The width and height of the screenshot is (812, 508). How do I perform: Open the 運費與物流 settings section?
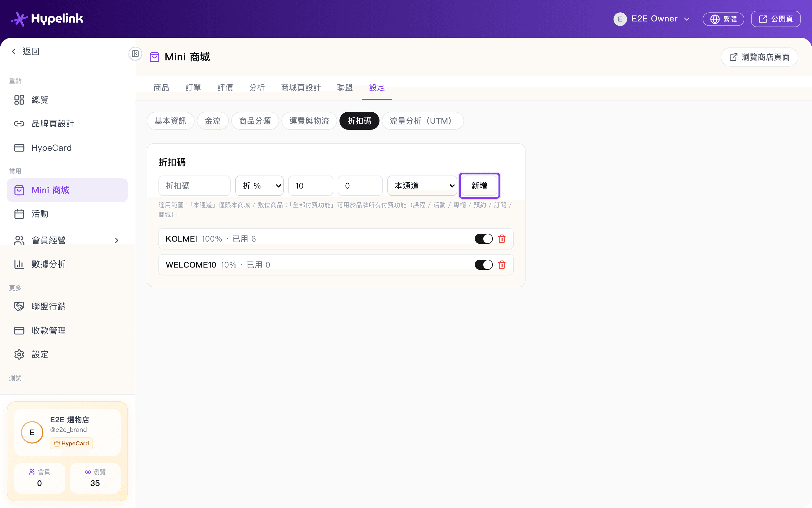pyautogui.click(x=309, y=121)
